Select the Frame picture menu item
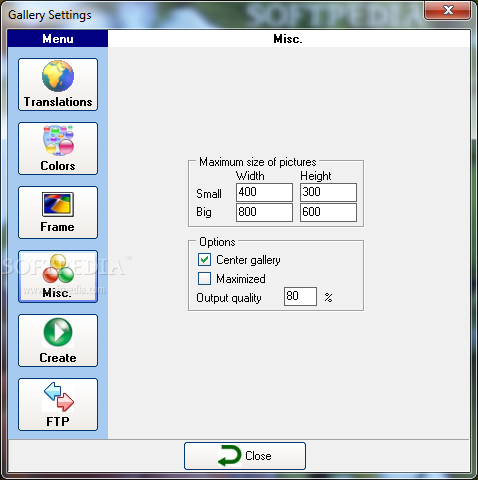 coord(58,212)
